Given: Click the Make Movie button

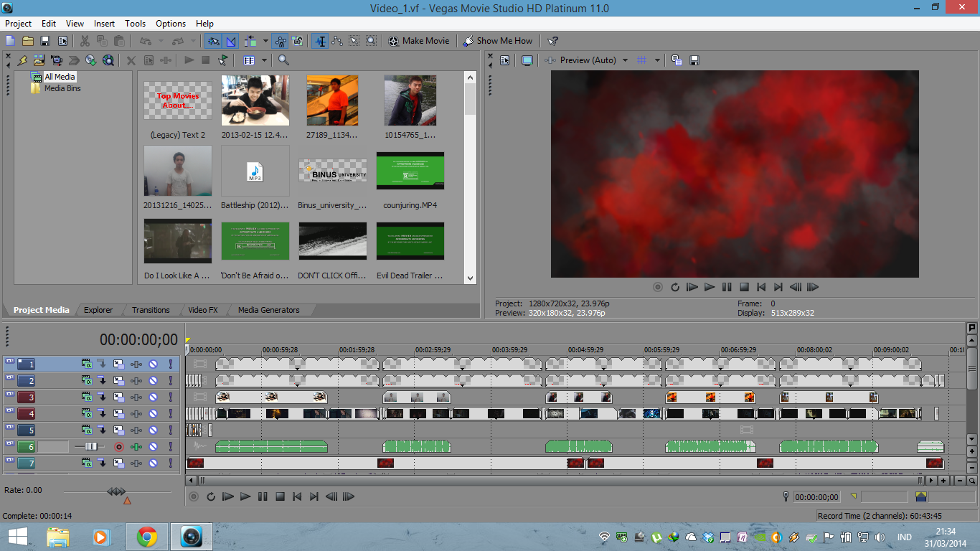Looking at the screenshot, I should coord(419,41).
